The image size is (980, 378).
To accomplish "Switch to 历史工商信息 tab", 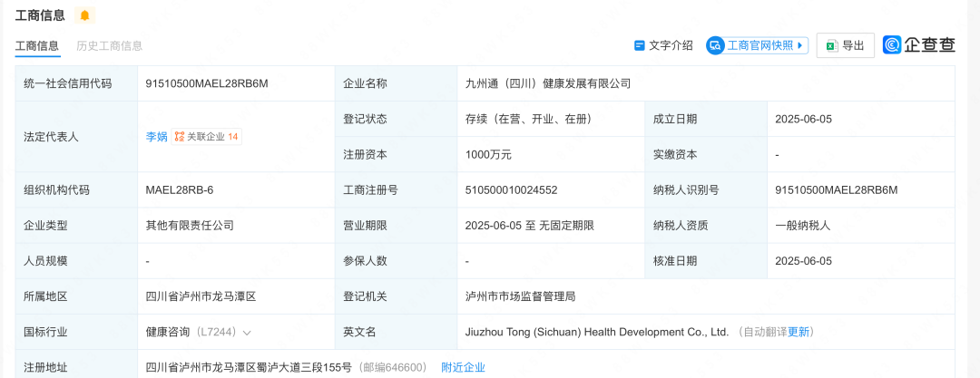I will (x=110, y=45).
